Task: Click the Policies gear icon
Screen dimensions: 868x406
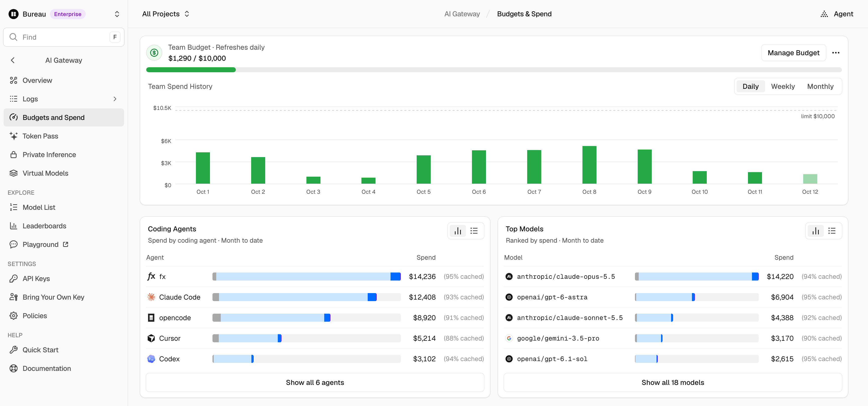Action: point(14,316)
